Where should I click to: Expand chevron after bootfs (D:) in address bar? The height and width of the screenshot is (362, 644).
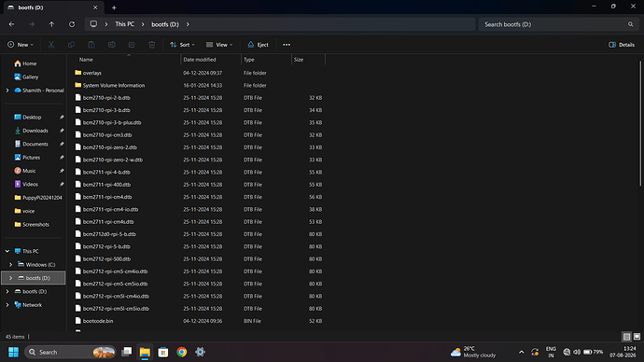tap(188, 24)
